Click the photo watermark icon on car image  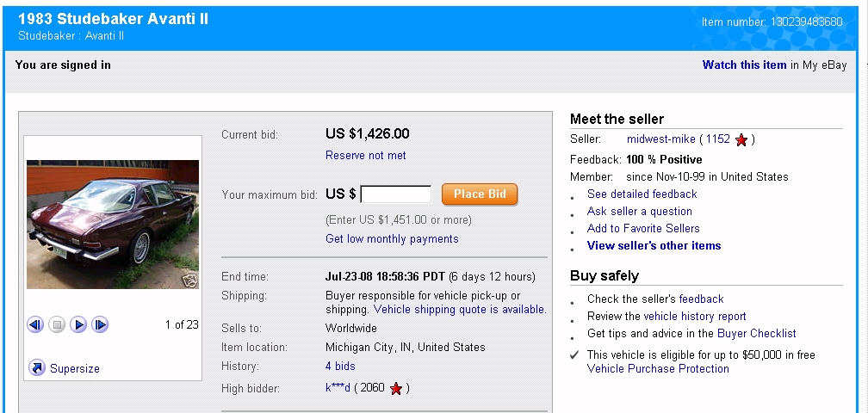pyautogui.click(x=189, y=280)
